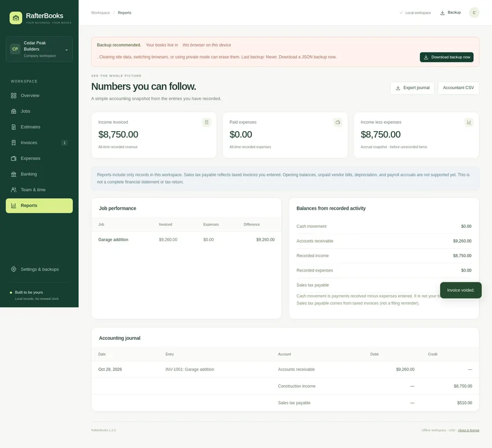Open Team & time section
Viewport: 492px width, 448px height.
point(39,190)
